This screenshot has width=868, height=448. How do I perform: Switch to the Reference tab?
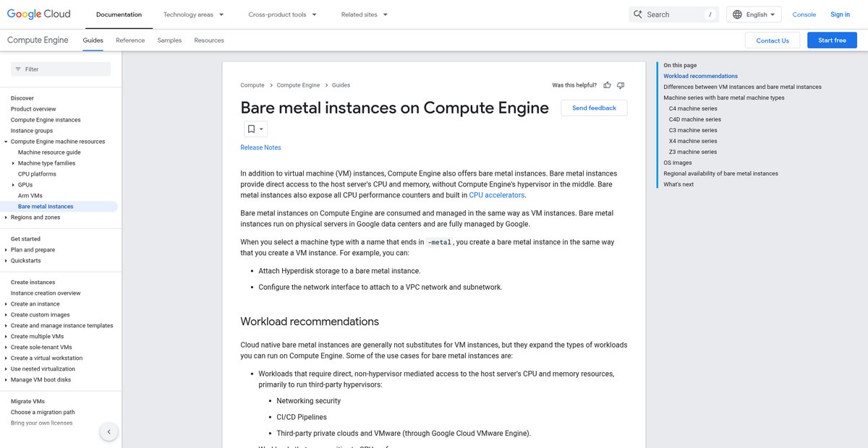coord(130,40)
